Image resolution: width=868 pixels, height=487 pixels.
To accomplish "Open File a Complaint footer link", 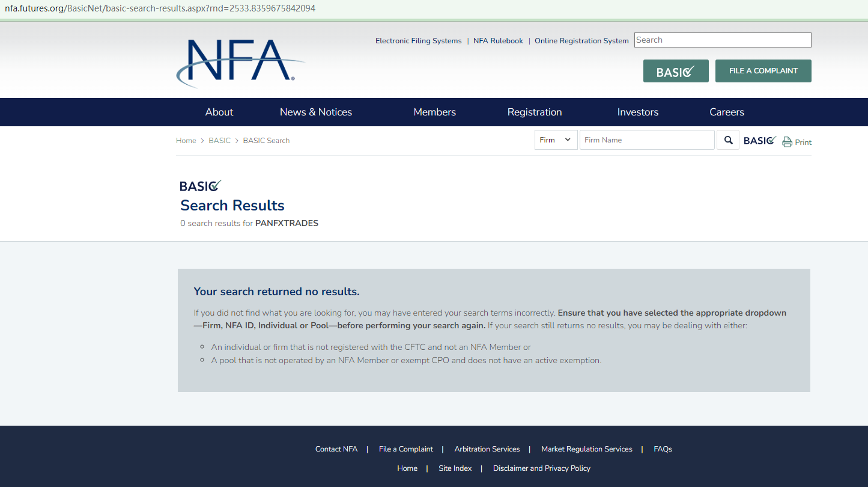I will coord(406,449).
